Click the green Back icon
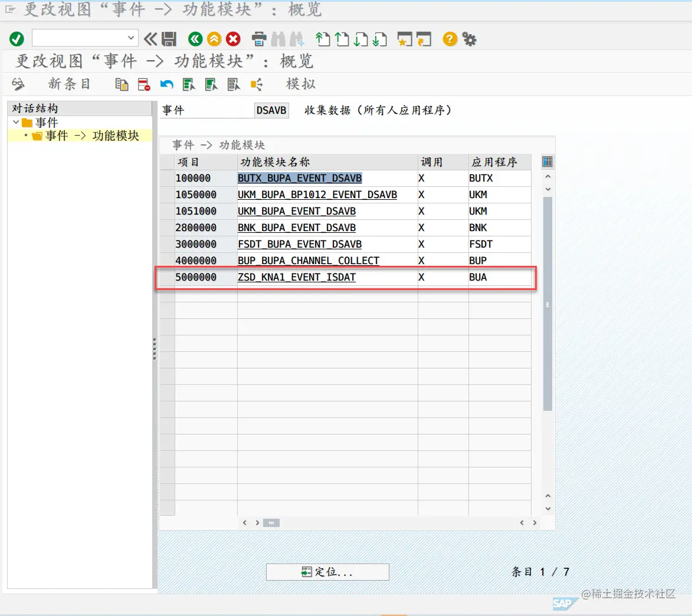The width and height of the screenshot is (692, 616). (195, 39)
